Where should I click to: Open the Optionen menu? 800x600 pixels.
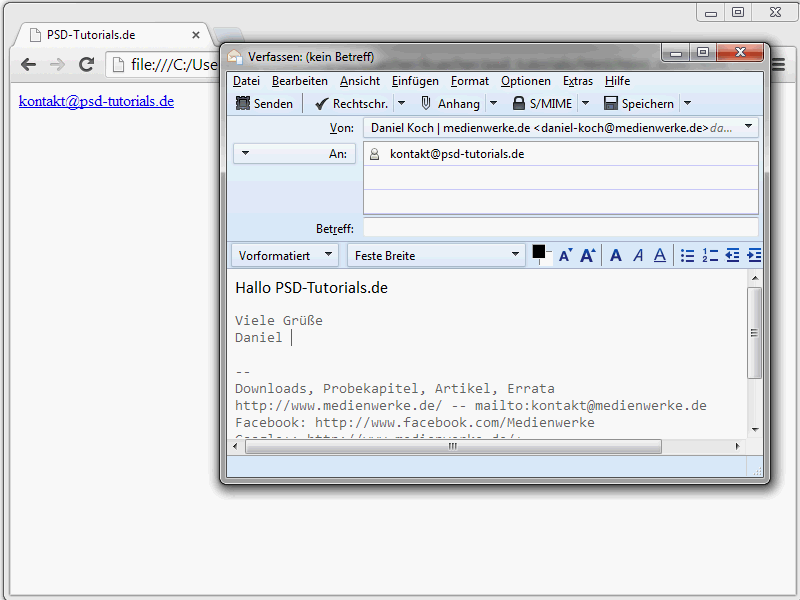pos(526,81)
